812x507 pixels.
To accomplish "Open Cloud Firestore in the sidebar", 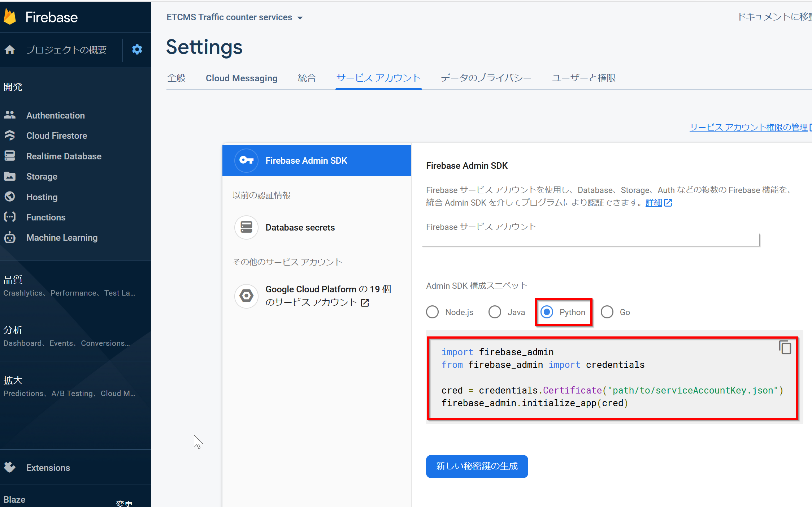I will coord(57,136).
